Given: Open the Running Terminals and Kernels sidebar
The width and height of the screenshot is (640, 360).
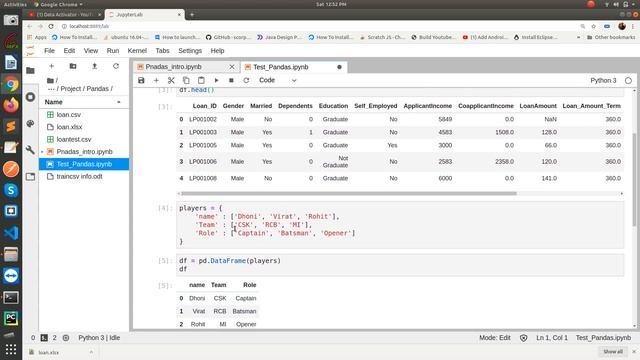Looking at the screenshot, I should (x=30, y=97).
